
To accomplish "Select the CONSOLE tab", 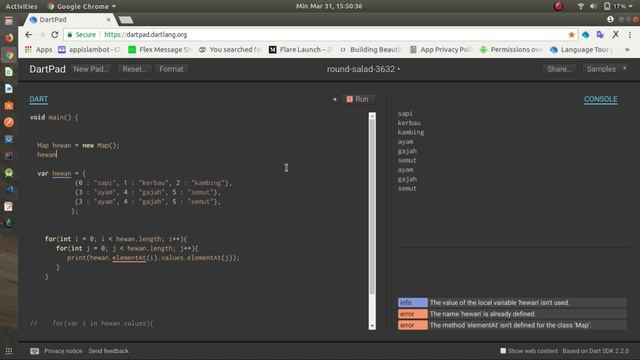I will click(x=600, y=99).
